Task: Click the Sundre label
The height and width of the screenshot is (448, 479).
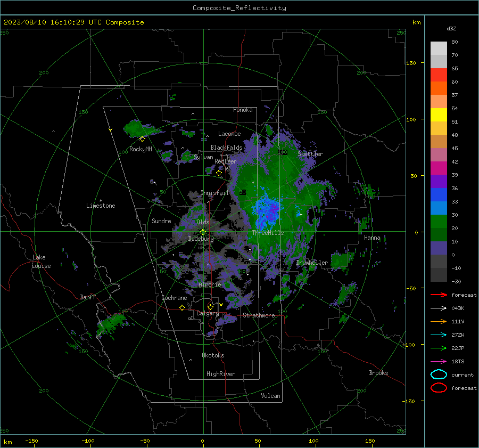Action: pyautogui.click(x=161, y=221)
